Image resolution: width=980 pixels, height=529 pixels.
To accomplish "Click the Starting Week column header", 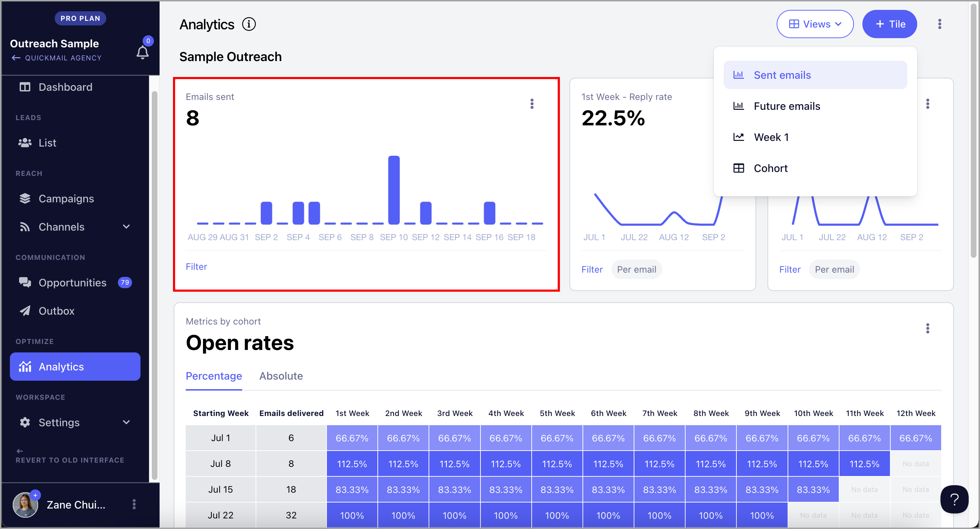I will pyautogui.click(x=221, y=413).
